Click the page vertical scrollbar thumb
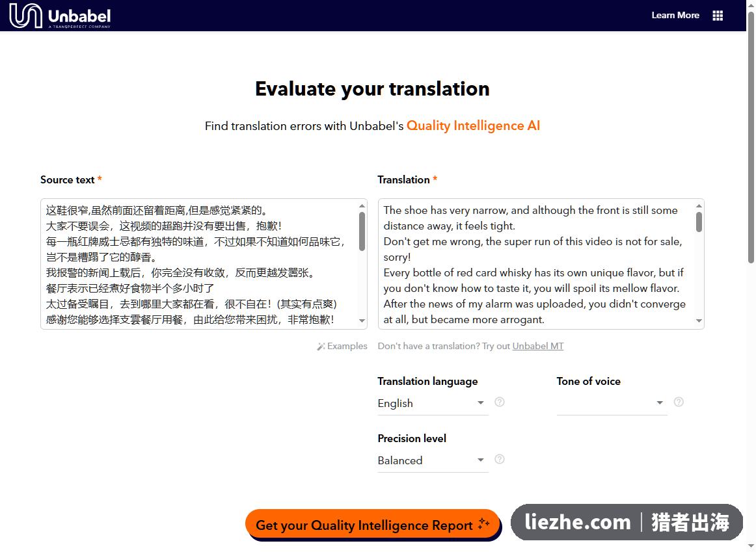Screen dimensions: 756x552 (x=751, y=137)
